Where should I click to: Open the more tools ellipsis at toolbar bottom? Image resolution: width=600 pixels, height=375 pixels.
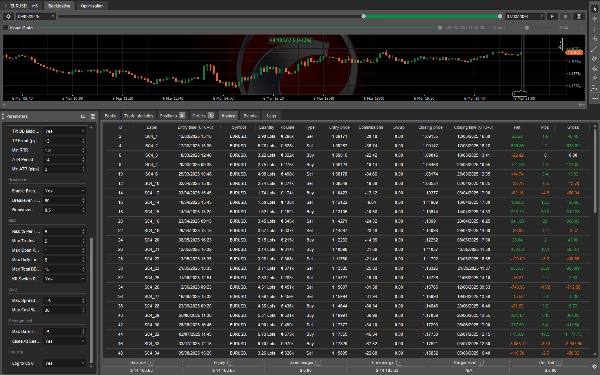click(x=595, y=98)
